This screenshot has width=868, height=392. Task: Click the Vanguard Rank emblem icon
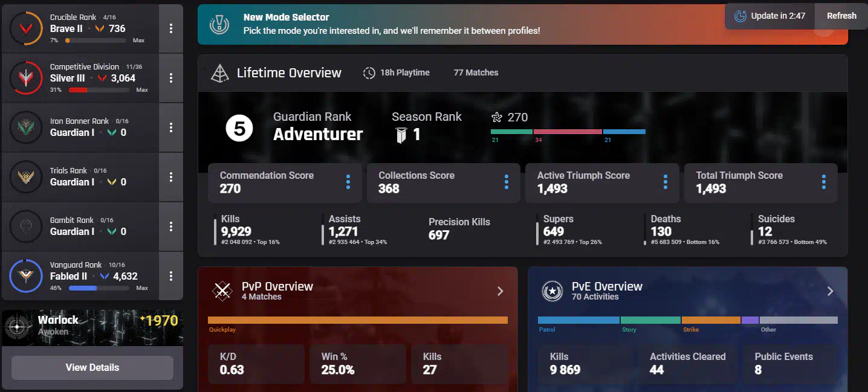(25, 276)
